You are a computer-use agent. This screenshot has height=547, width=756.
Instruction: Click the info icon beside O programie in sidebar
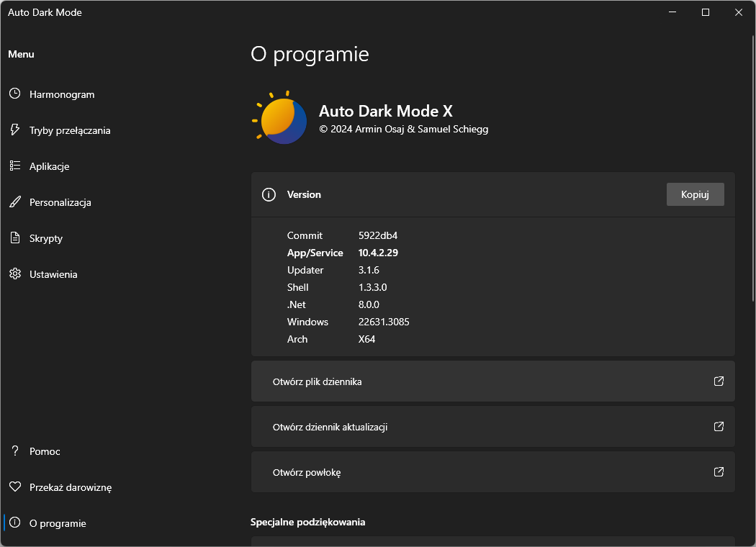click(15, 523)
